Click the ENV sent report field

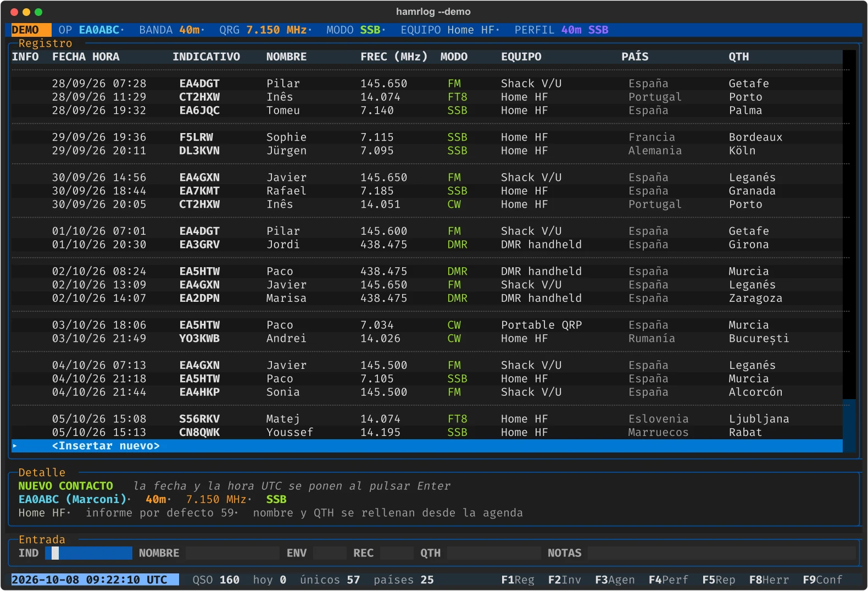[330, 553]
